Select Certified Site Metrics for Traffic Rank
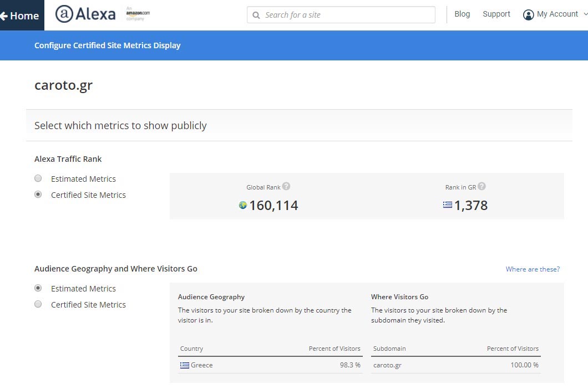 pos(38,194)
